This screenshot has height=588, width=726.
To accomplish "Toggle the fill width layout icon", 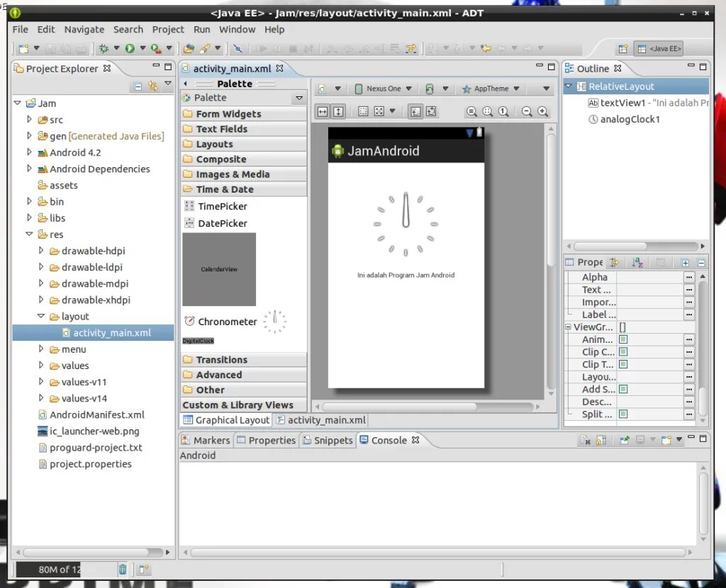I will point(323,111).
